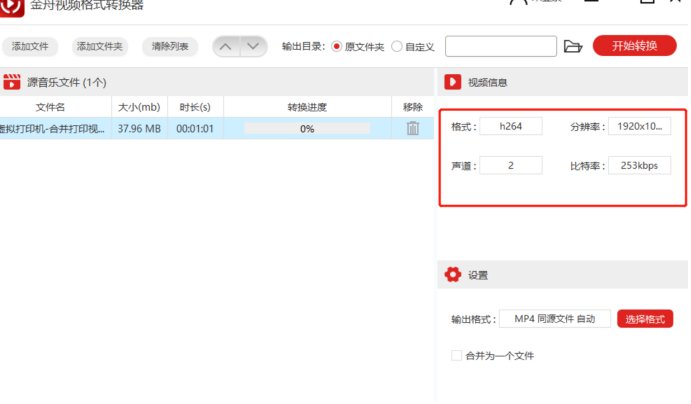Click the 设置 panel title
The width and height of the screenshot is (691, 404).
(x=478, y=275)
